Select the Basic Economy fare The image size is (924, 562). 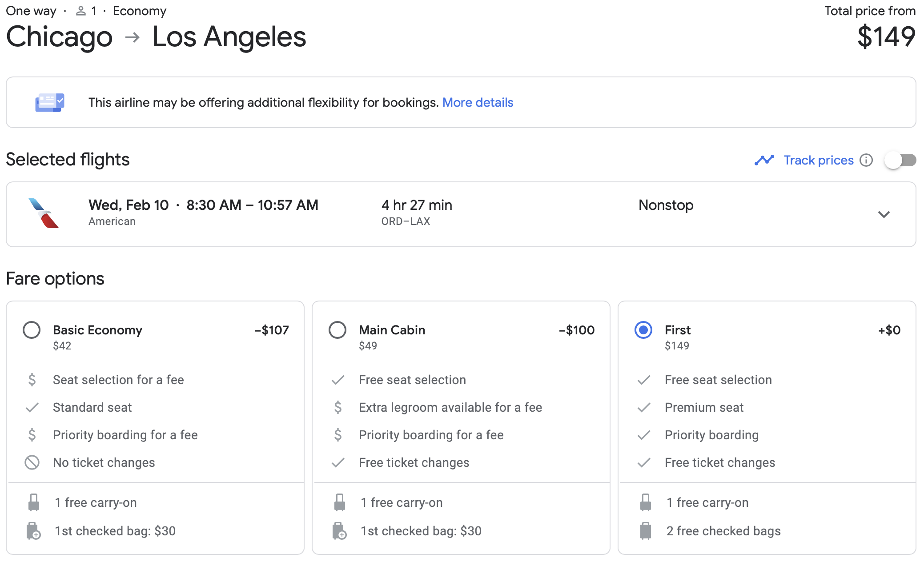32,330
